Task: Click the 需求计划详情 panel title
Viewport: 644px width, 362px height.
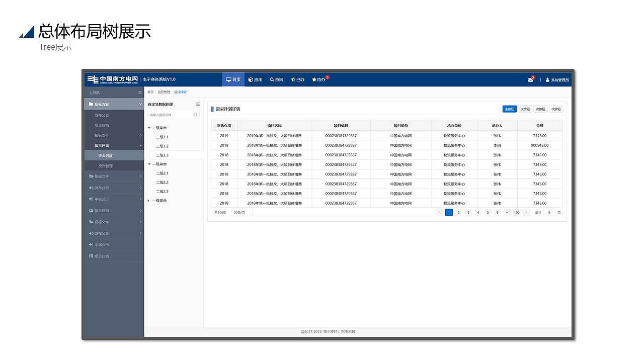Action: tap(228, 109)
